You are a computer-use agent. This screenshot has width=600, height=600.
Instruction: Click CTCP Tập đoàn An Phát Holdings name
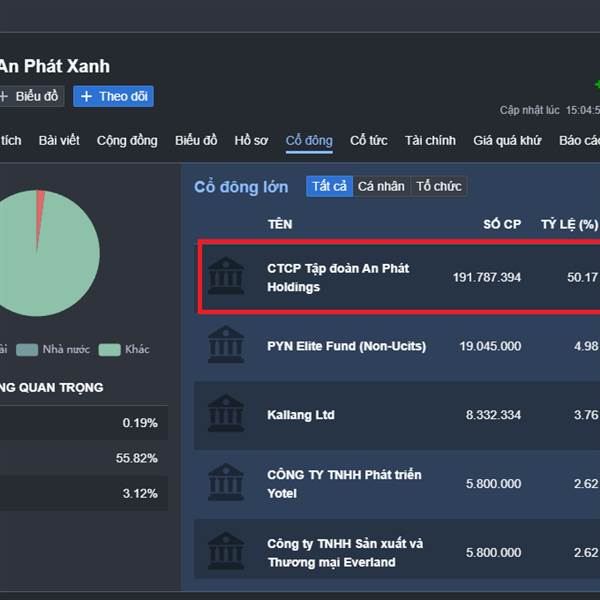(x=338, y=277)
